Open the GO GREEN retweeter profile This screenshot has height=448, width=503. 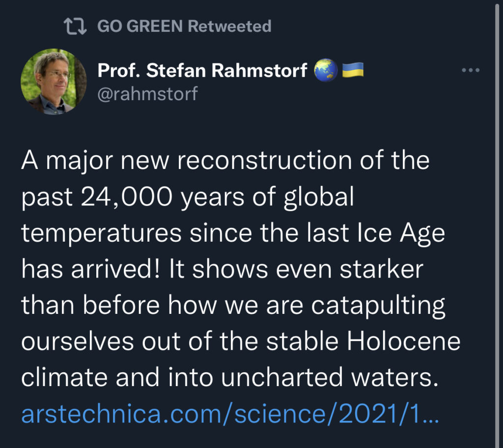tap(140, 26)
